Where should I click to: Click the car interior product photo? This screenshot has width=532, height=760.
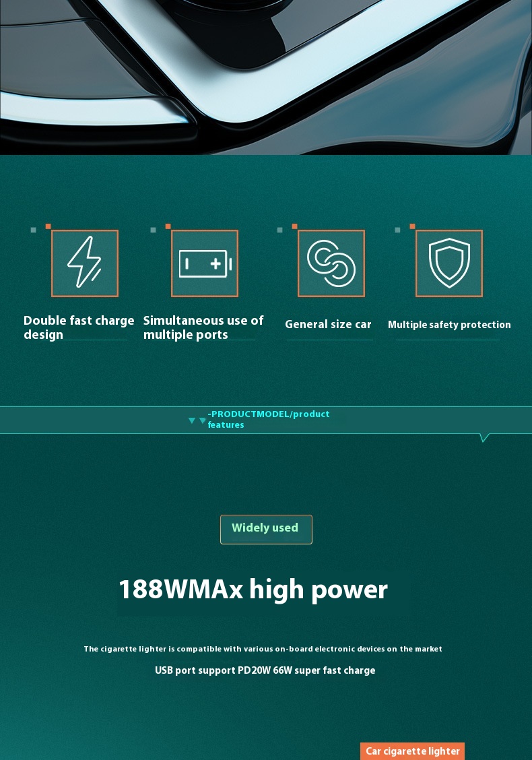click(266, 77)
